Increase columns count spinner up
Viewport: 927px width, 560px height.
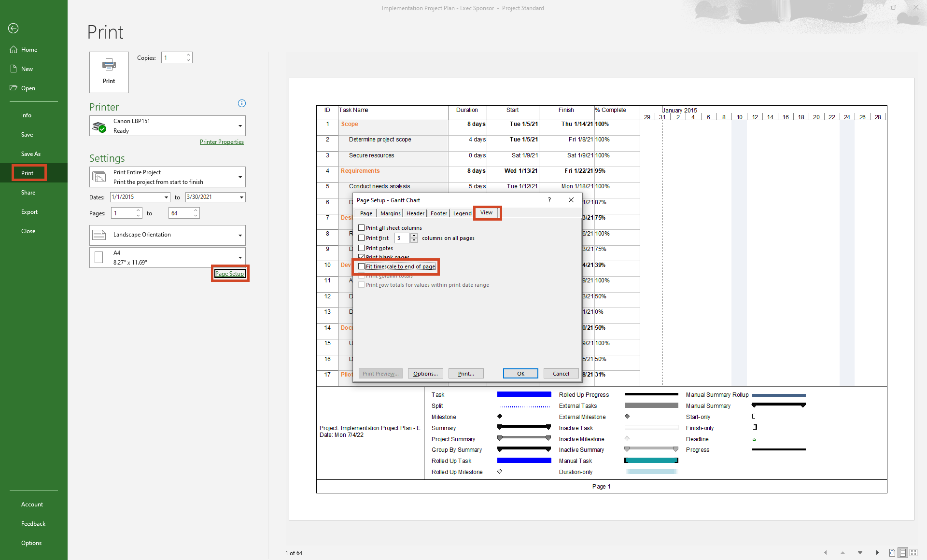[x=414, y=236]
